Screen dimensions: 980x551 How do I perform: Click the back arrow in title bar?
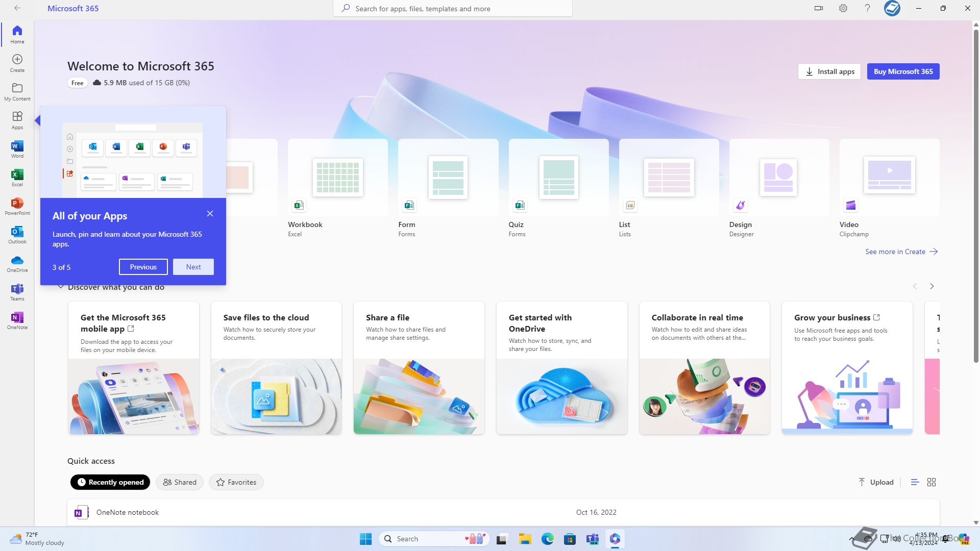(x=17, y=8)
